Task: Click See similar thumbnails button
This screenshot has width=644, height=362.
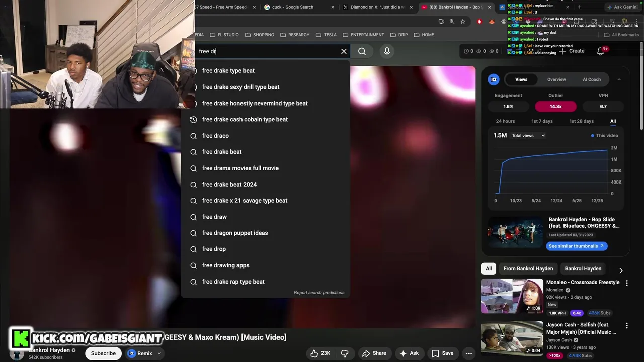Action: pyautogui.click(x=577, y=246)
